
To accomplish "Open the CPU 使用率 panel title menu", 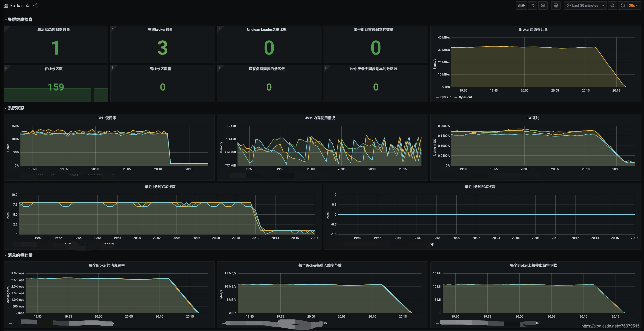I will pyautogui.click(x=106, y=118).
